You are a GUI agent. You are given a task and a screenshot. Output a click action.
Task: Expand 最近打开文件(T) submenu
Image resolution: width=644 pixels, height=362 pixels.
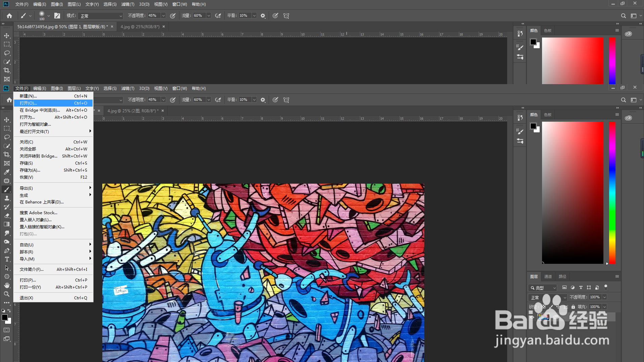click(53, 131)
